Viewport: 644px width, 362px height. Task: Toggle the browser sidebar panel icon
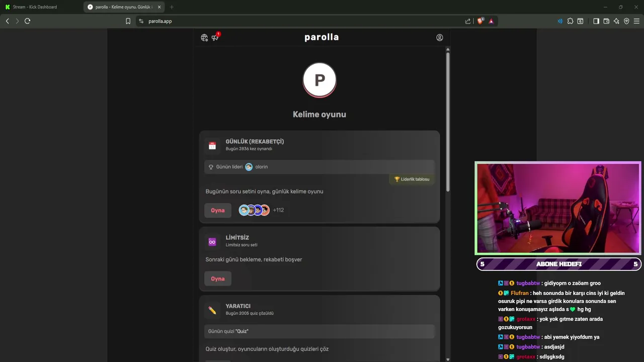coord(596,21)
